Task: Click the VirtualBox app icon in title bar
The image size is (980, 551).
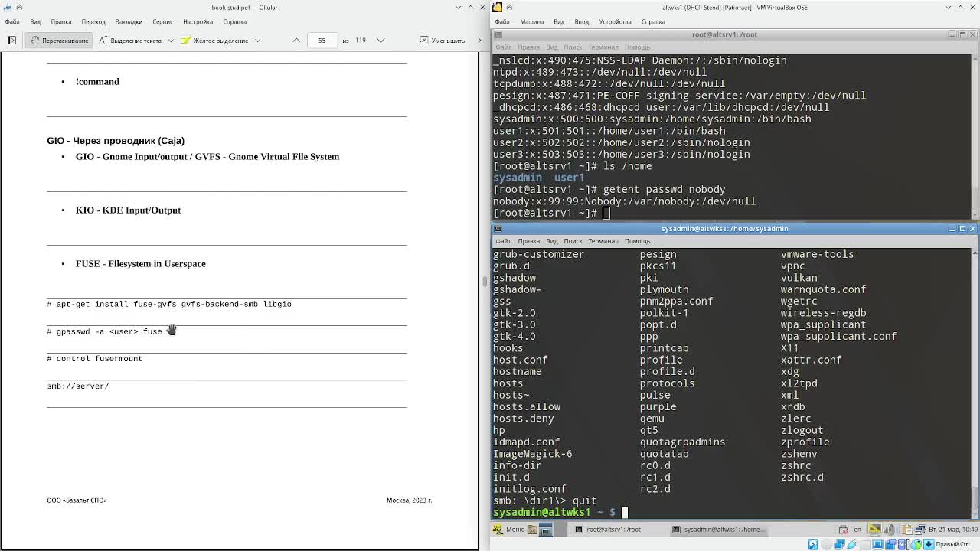Action: [497, 7]
